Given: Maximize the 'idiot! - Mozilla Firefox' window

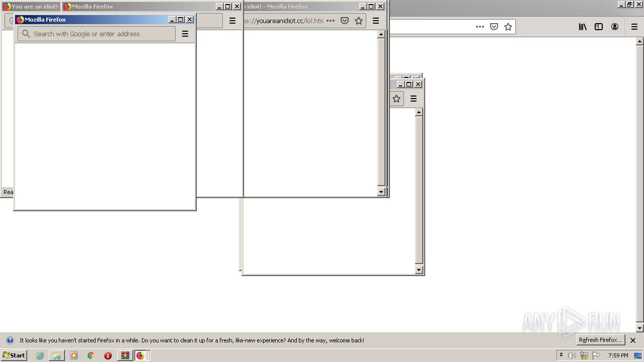Looking at the screenshot, I should click(x=371, y=7).
